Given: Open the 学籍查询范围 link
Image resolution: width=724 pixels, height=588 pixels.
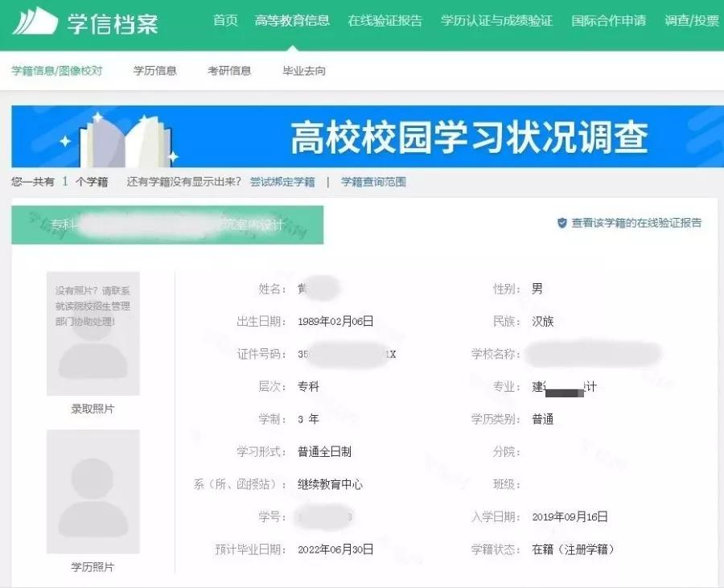Looking at the screenshot, I should (372, 182).
